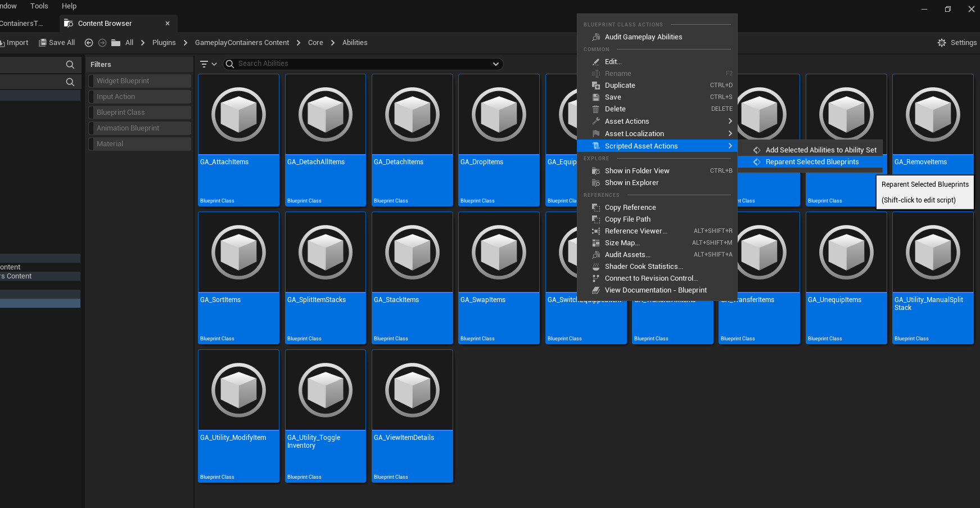Click Abilities breadcrumb
This screenshot has height=508, width=980.
[x=355, y=43]
